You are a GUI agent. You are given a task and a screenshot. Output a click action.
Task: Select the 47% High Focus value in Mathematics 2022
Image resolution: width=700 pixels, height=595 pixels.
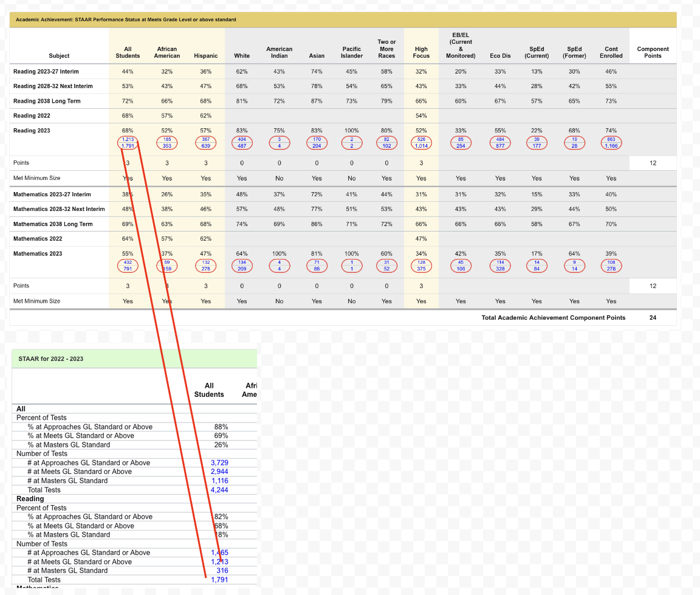(x=422, y=239)
